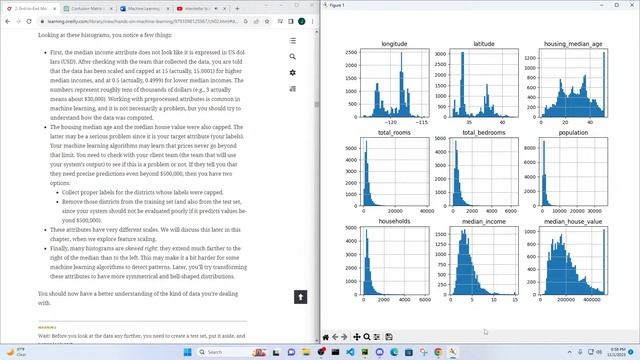Click the total_rooms histogram title
The image size is (640, 360).
click(x=394, y=133)
